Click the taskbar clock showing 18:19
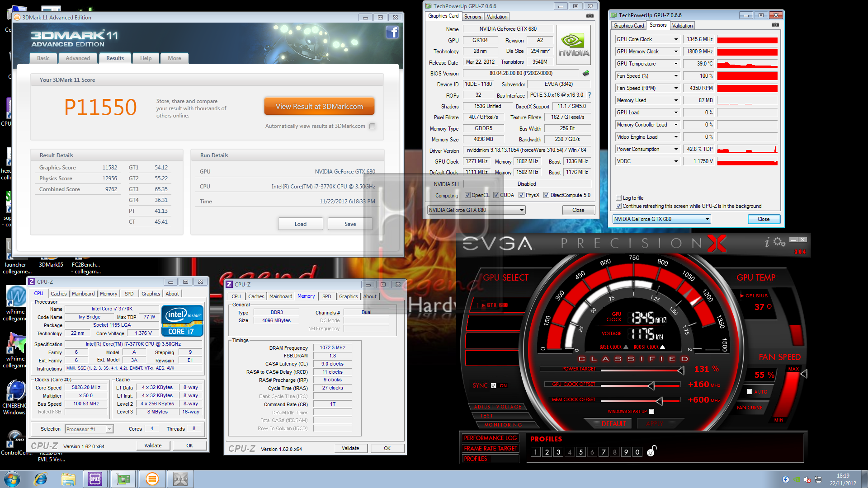This screenshot has width=868, height=488. tap(843, 476)
